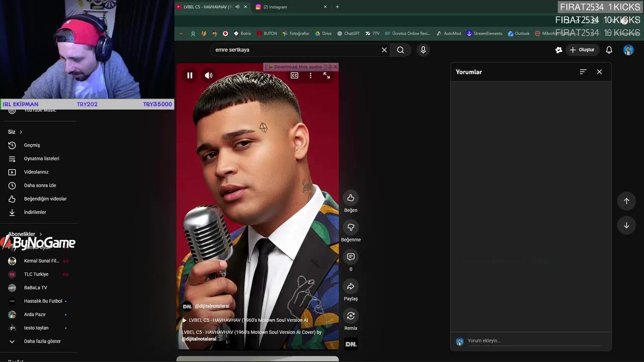Open the StreamElements bookmark
Viewport: 644px width, 362px height.
485,34
